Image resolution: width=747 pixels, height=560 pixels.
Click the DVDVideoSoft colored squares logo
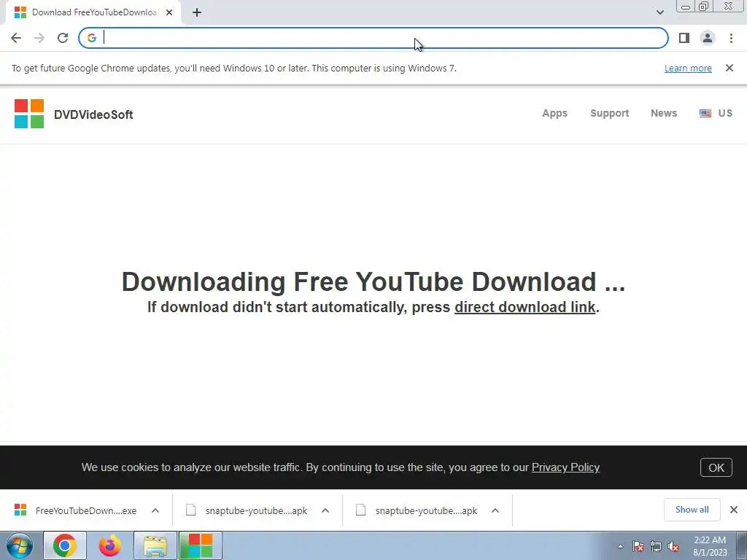29,114
